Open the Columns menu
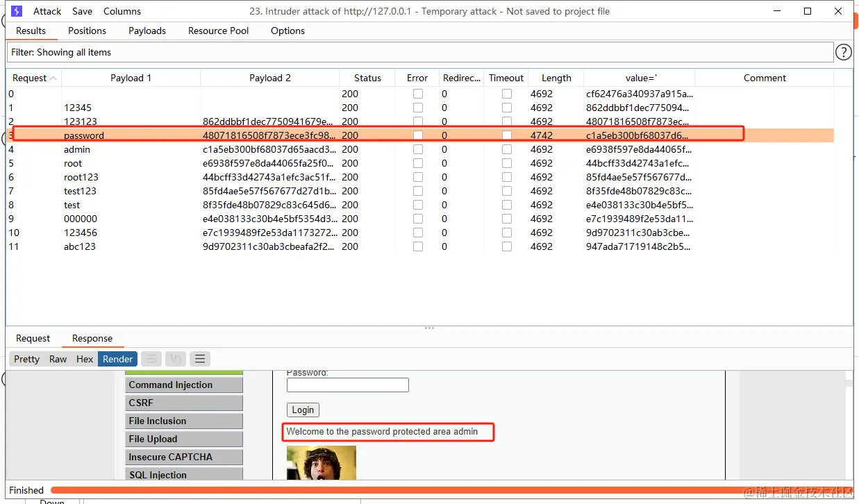Image resolution: width=859 pixels, height=504 pixels. pos(122,11)
